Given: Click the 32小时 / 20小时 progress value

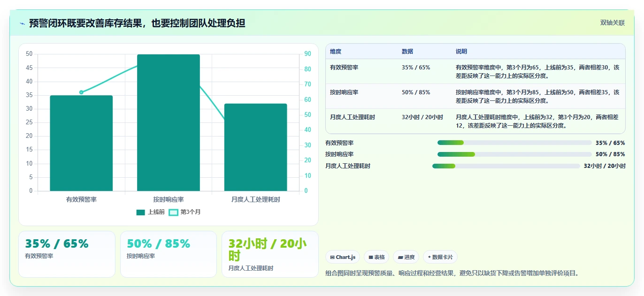Looking at the screenshot, I should click(605, 166).
